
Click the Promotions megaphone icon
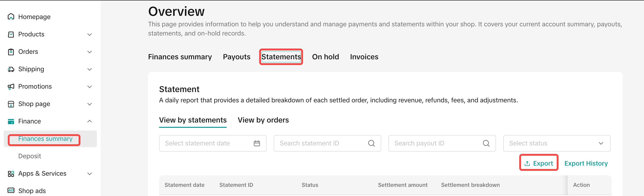pyautogui.click(x=11, y=87)
